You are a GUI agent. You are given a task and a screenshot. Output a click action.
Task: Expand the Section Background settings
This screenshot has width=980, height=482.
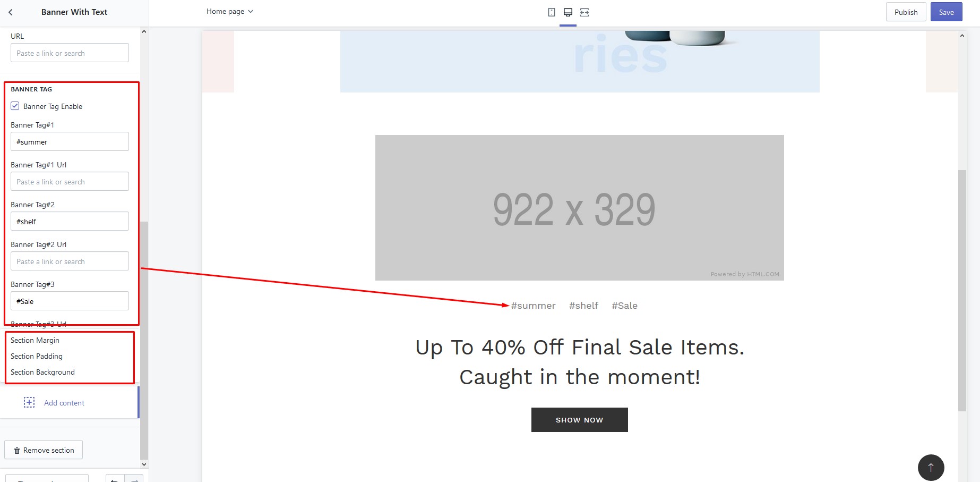pos(42,372)
